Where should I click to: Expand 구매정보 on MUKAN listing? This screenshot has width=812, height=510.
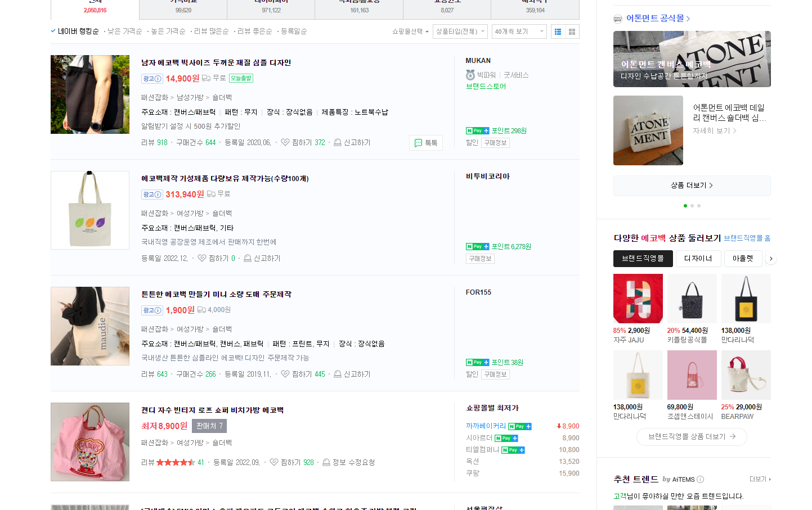pyautogui.click(x=495, y=143)
